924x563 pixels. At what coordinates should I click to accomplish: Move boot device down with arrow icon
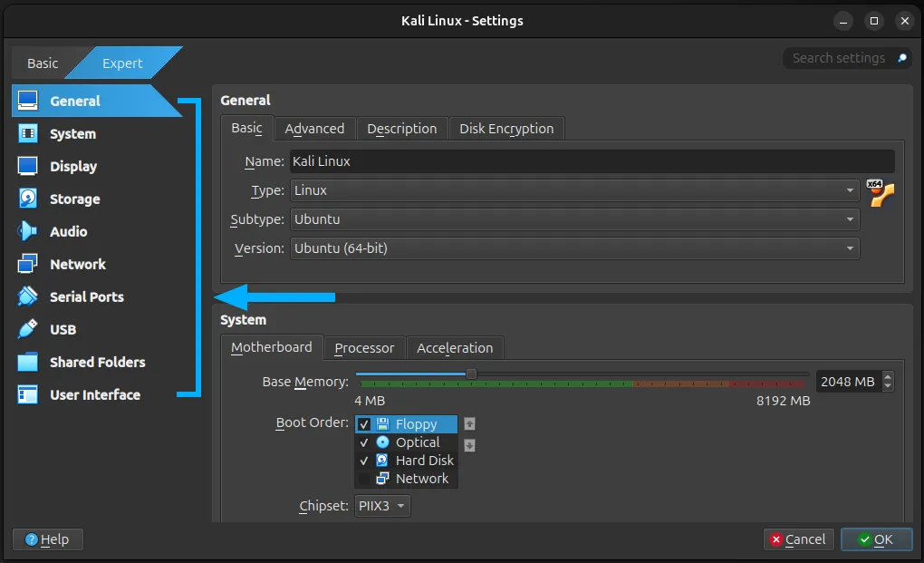coord(469,445)
